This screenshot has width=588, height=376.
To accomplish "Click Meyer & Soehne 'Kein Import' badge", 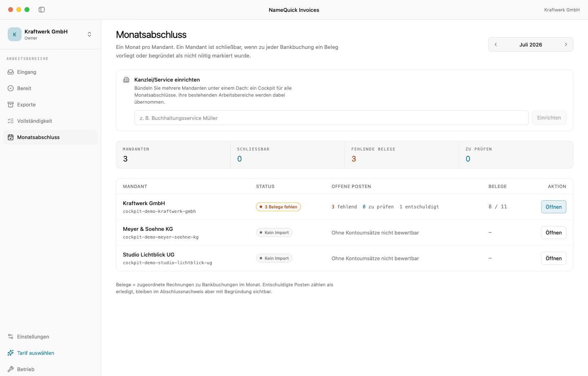I will click(x=274, y=232).
